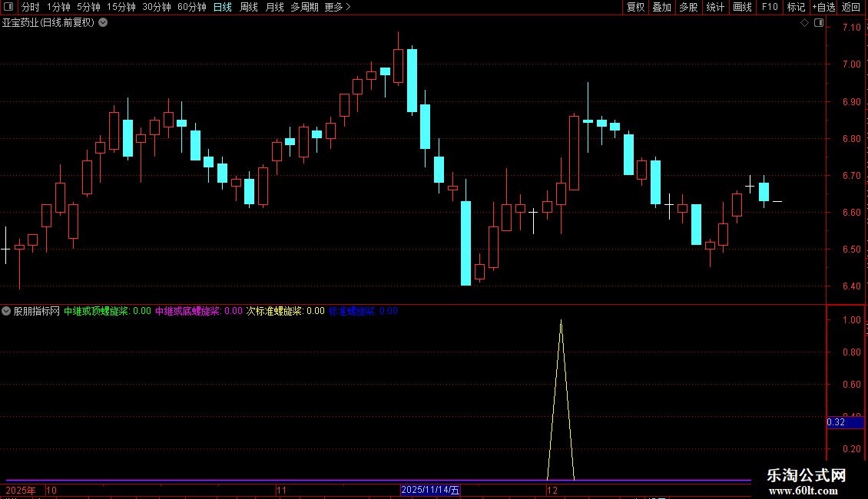Open the 股朋指标网 indicator dropdown arrow
The height and width of the screenshot is (499, 868).
[x=6, y=311]
